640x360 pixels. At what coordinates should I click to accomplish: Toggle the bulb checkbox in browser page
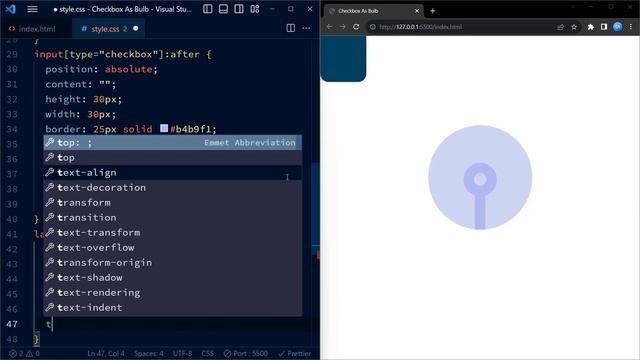coord(480,178)
